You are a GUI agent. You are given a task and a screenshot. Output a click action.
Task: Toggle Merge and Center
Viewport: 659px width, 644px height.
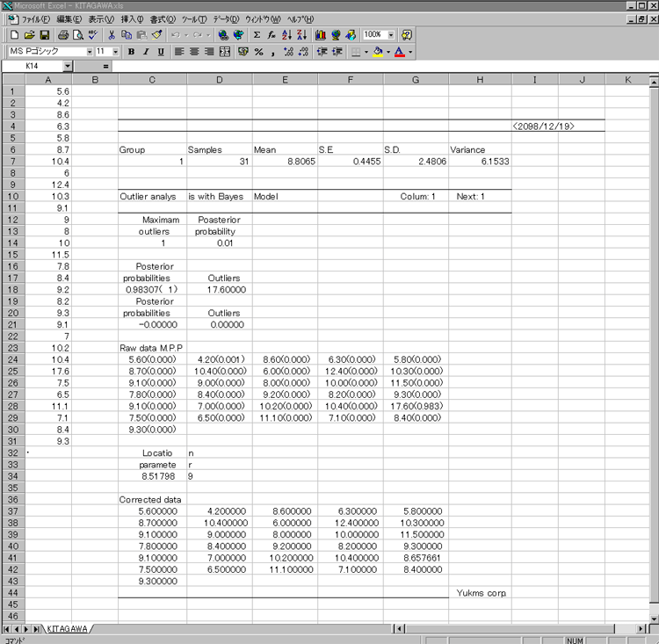(x=225, y=52)
